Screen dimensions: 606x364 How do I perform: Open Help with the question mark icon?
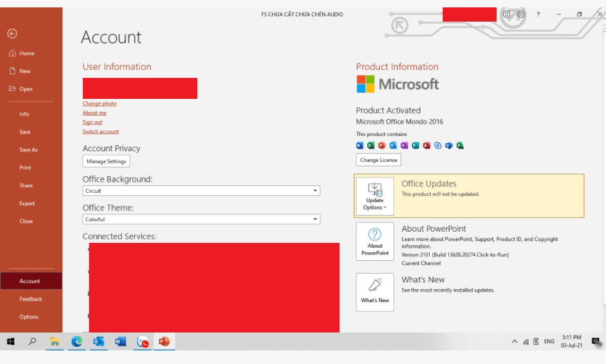coord(538,14)
